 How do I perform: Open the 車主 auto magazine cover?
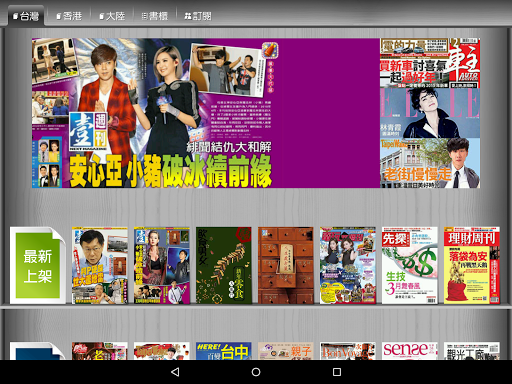[x=430, y=63]
